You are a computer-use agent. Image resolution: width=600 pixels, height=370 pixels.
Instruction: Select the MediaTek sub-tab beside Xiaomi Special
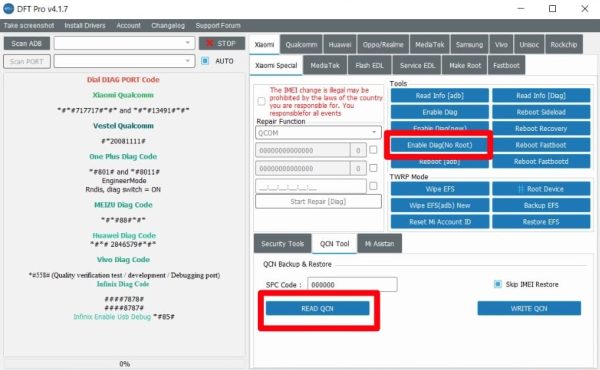[x=325, y=65]
